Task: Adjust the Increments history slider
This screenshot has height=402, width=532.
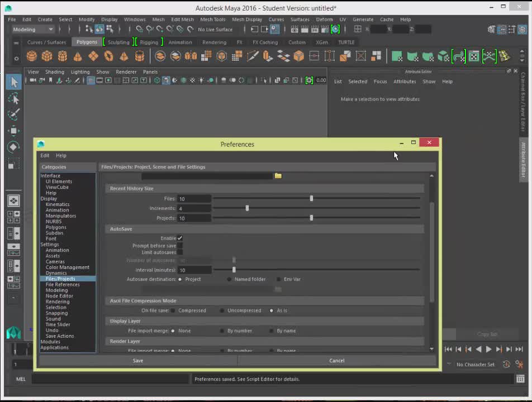Action: click(247, 208)
